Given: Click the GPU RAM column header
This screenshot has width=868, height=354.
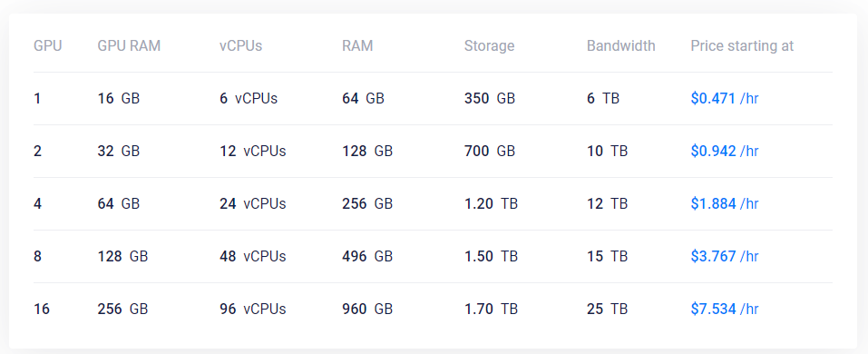Looking at the screenshot, I should pos(129,46).
